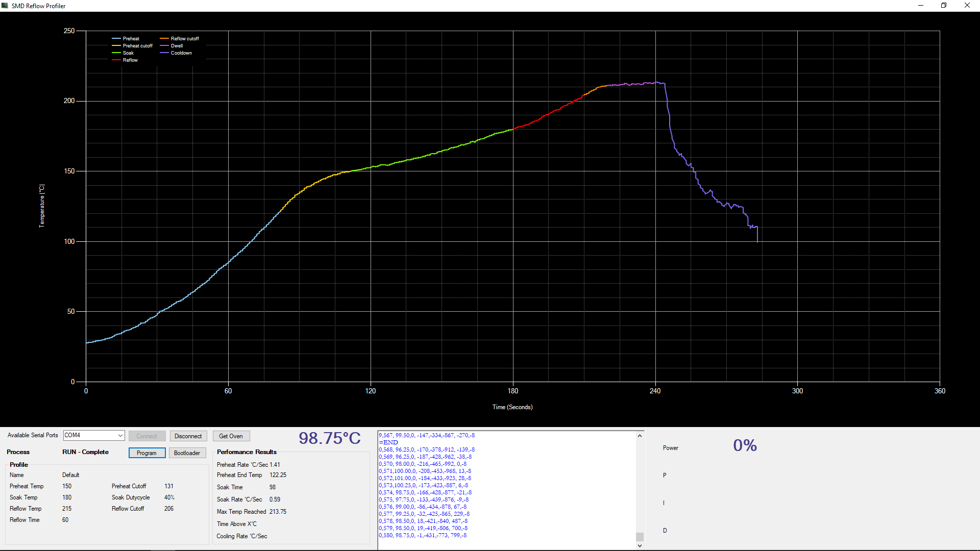980x551 pixels.
Task: Click the first log line starting 9,567
Action: (427, 435)
